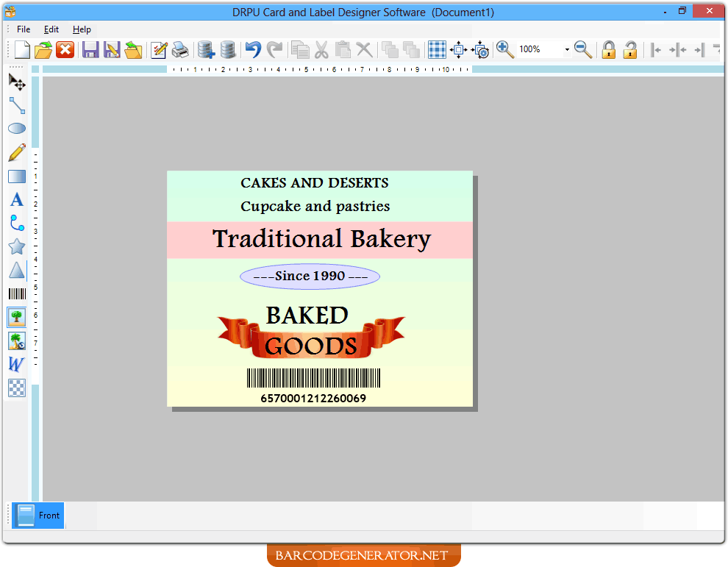The width and height of the screenshot is (728, 567).
Task: Toggle the grid display
Action: [437, 50]
